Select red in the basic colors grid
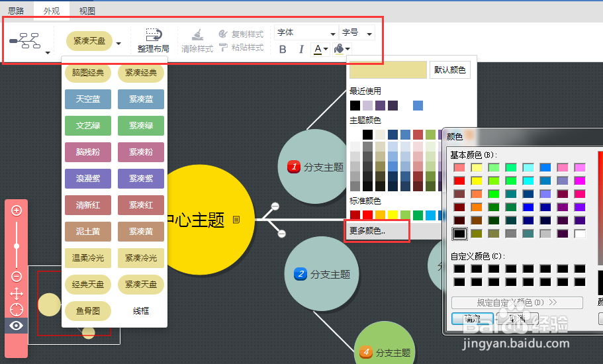The height and width of the screenshot is (364, 603). point(459,181)
